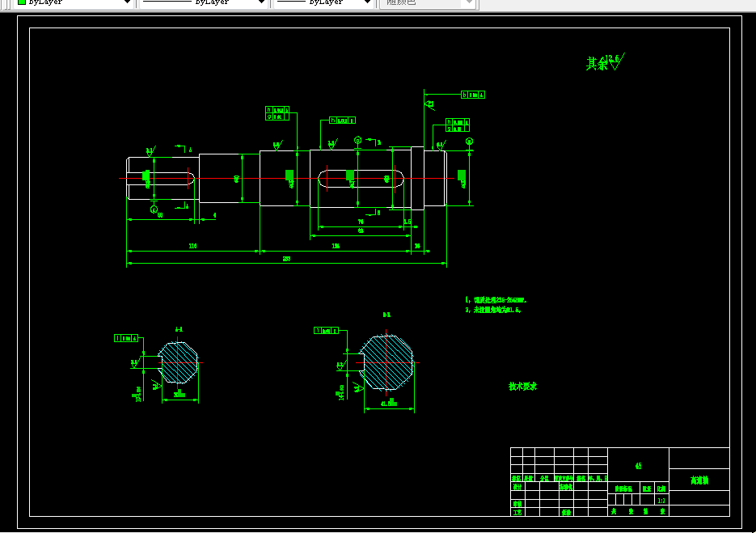Open the linetype ByLayer dropdown
Screen dimensions: 756x533
pyautogui.click(x=204, y=2)
